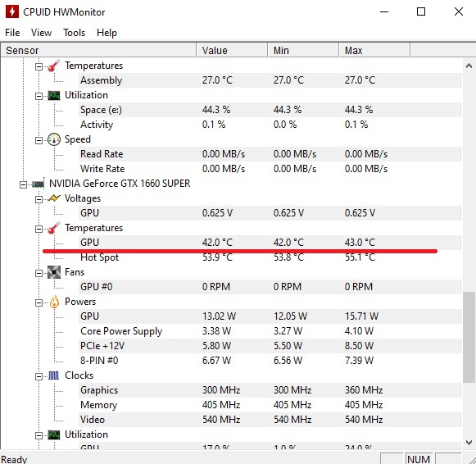Select the Activity row
476x464 pixels.
(270, 125)
